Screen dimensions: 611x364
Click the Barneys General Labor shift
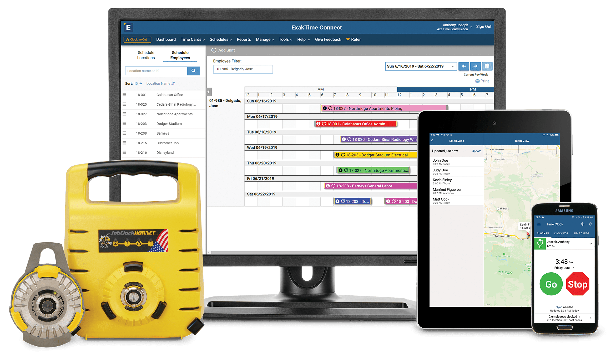[371, 186]
